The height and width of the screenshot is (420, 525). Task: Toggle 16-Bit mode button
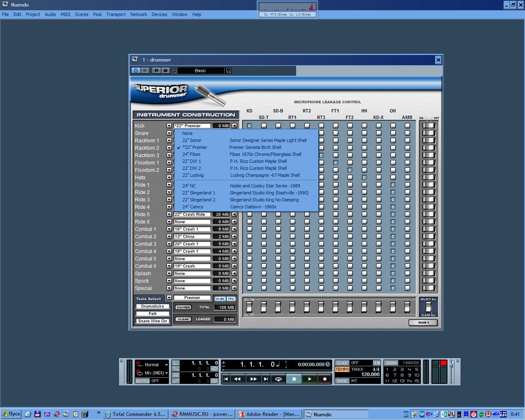220,299
